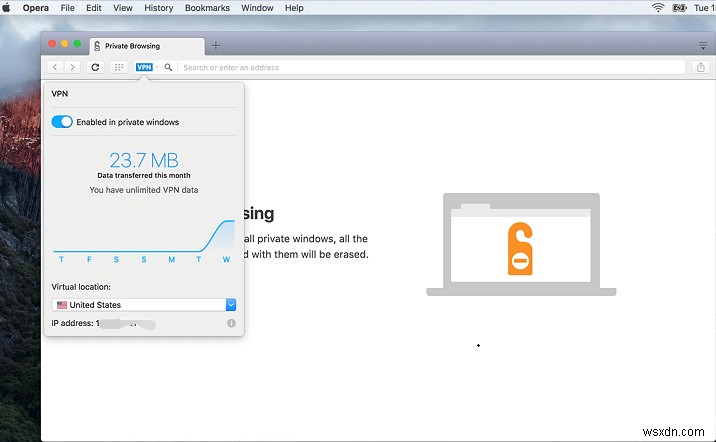The image size is (716, 442).
Task: Click the battery status icon
Action: tap(679, 7)
